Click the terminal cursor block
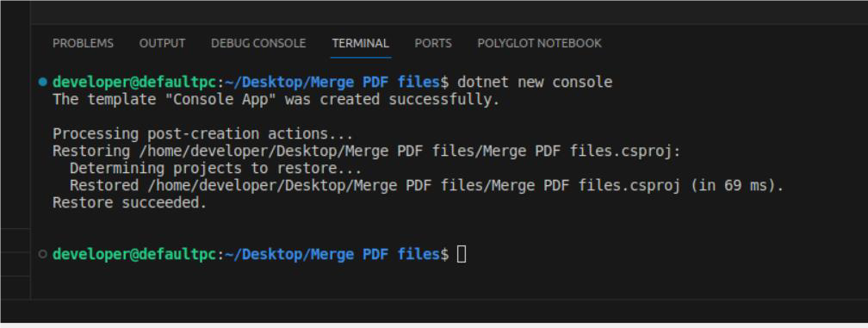 coord(462,255)
